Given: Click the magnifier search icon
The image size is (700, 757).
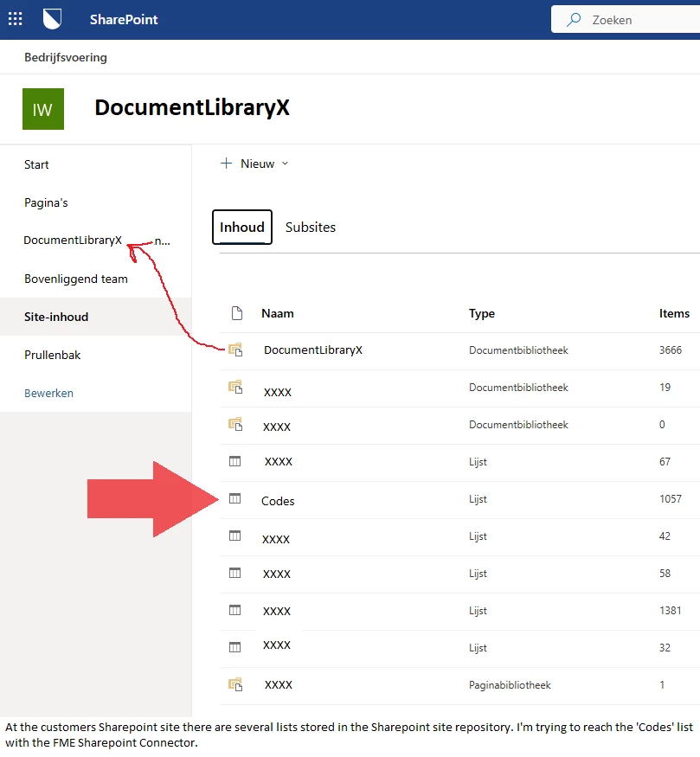Looking at the screenshot, I should pos(574,20).
